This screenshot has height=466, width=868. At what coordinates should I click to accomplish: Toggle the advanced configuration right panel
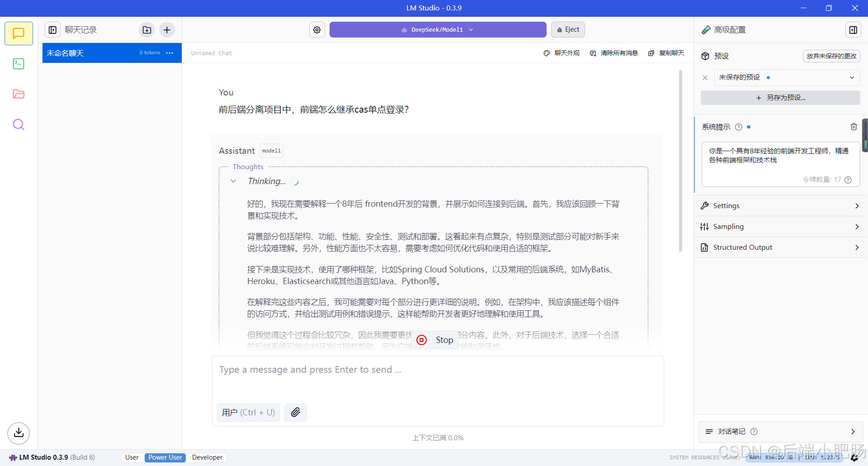tap(853, 30)
